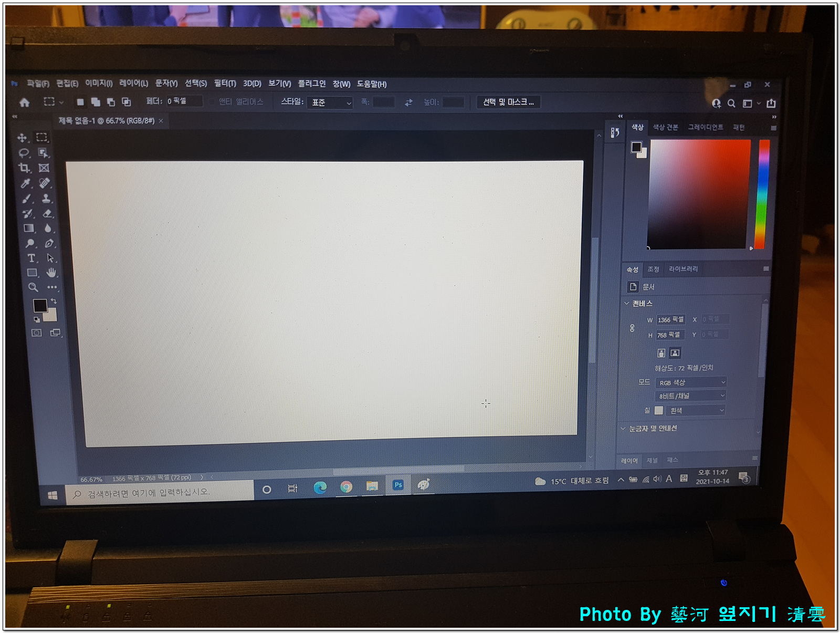This screenshot has width=840, height=633.
Task: Collapse the 캔버스 section
Action: pos(626,303)
